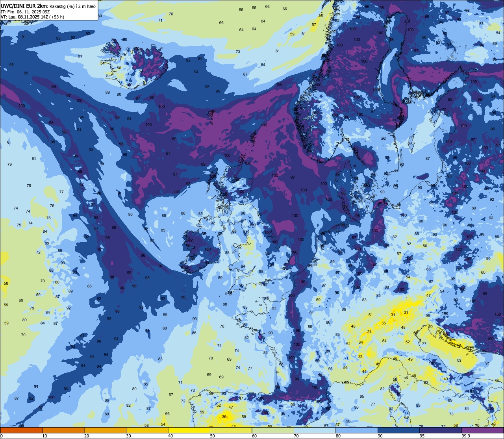Click the humidity value '42' near the Adriatic
Image resolution: width=504 pixels, height=439 pixels.
[x=459, y=345]
